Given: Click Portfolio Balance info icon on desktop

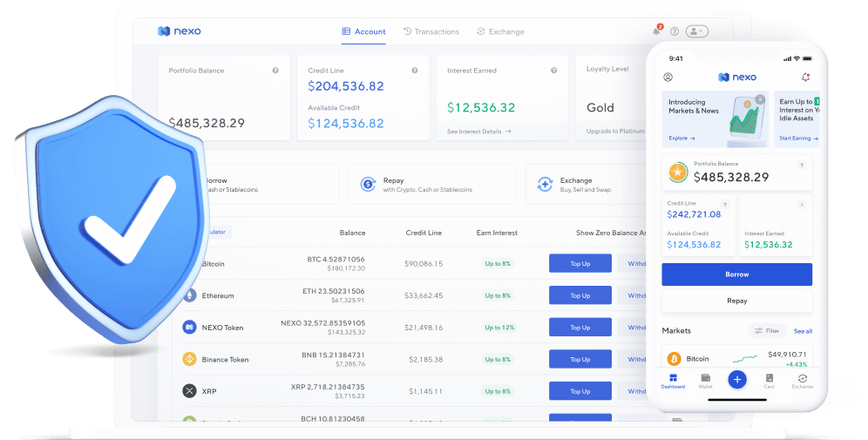Looking at the screenshot, I should point(275,71).
